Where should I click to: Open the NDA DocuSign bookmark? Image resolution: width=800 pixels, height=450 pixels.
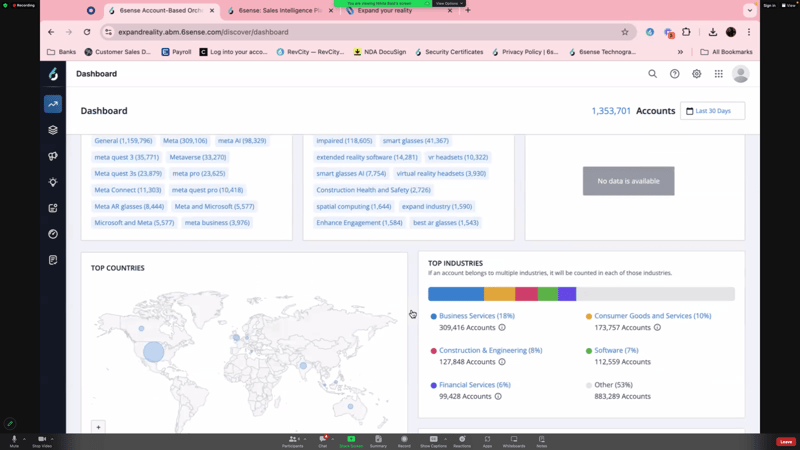coord(380,52)
